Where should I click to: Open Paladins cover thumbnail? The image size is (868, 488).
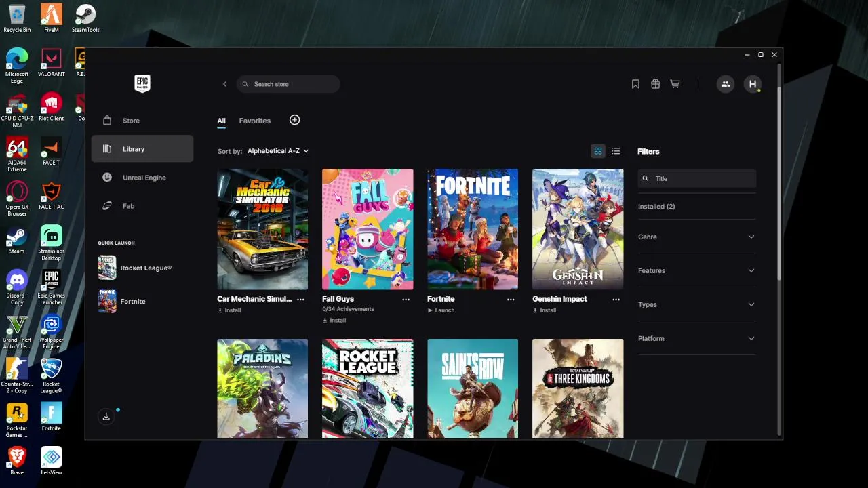click(262, 388)
